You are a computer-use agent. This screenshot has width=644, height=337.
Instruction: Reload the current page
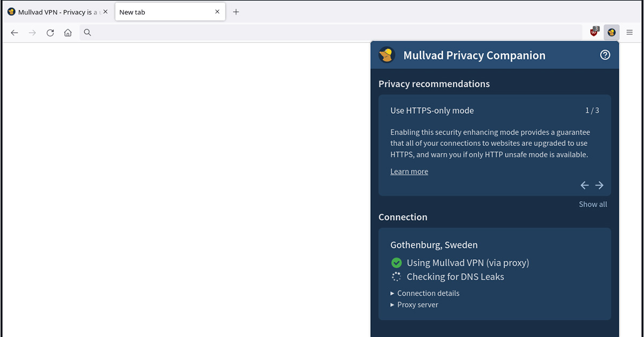coord(50,33)
